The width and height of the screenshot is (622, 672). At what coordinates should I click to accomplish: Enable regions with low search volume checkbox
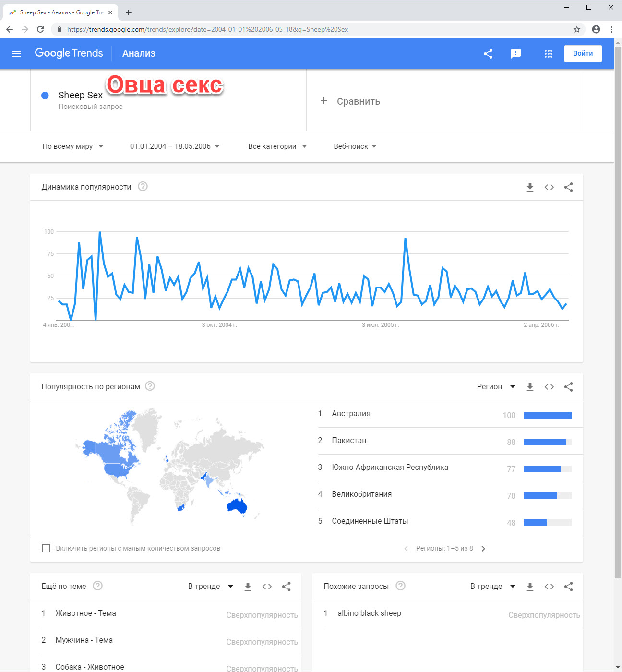tap(46, 548)
